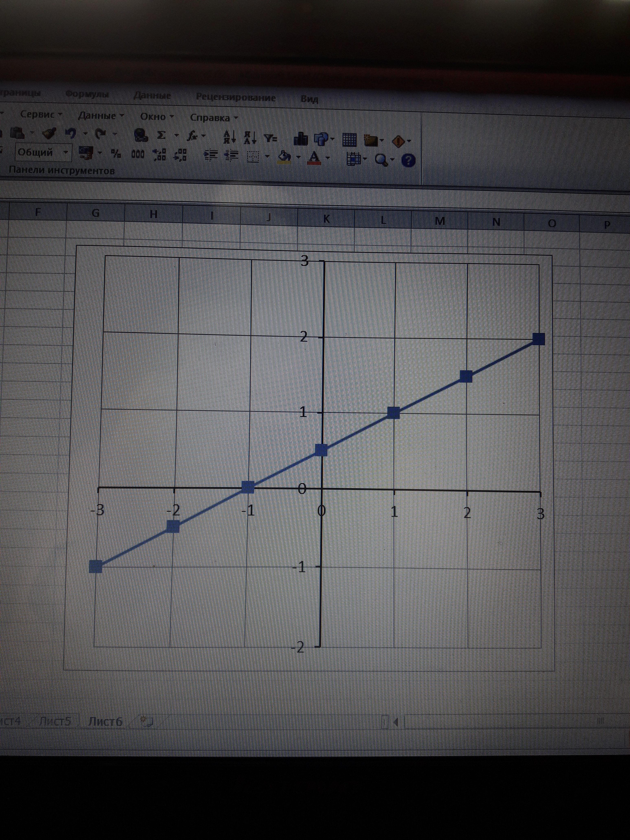This screenshot has width=630, height=840.
Task: Increase decimal places
Action: coord(160,155)
